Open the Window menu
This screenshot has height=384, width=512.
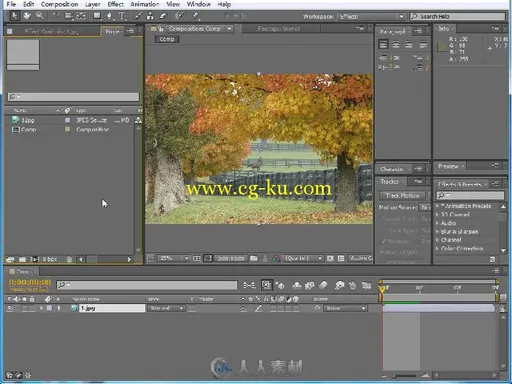coord(198,4)
